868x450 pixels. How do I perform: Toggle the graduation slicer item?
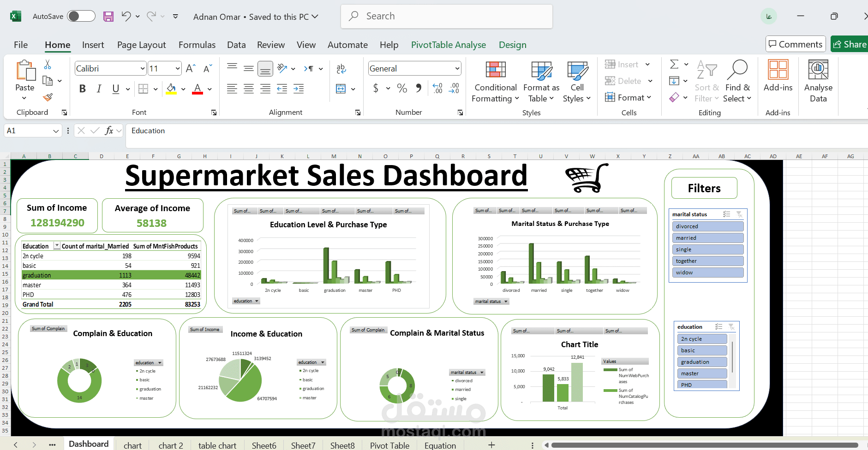[x=702, y=362]
